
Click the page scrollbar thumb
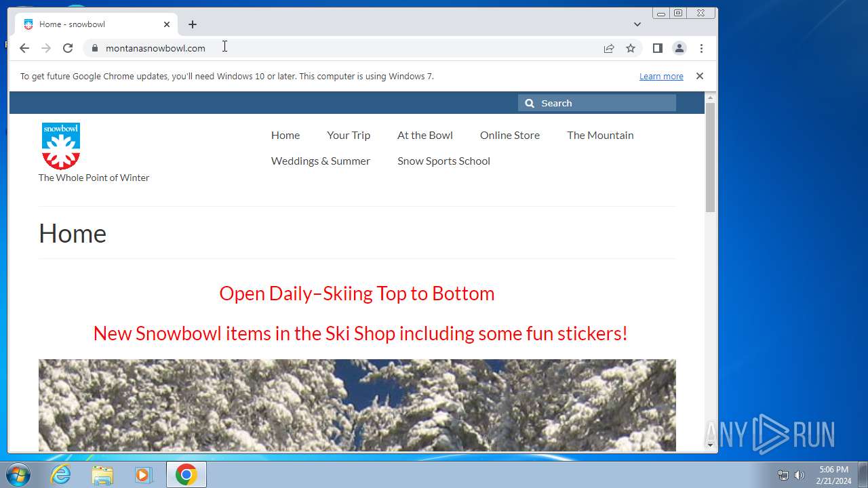coord(710,157)
